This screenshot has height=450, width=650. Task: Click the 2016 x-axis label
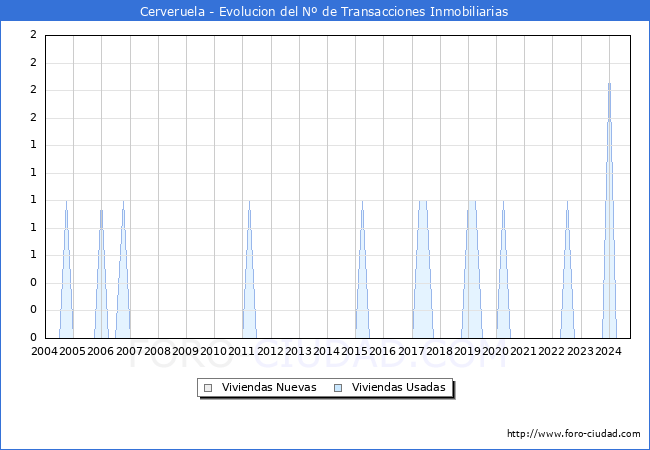(x=382, y=351)
